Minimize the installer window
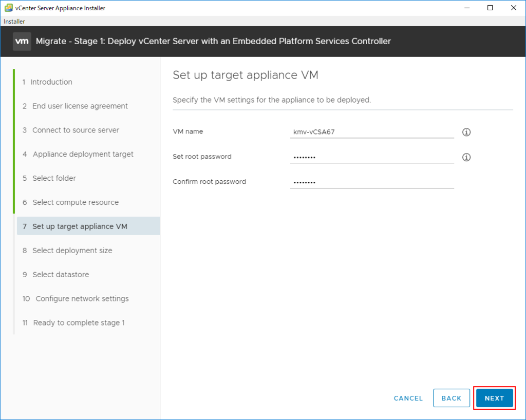Viewport: 526px width, 420px height. coord(466,8)
